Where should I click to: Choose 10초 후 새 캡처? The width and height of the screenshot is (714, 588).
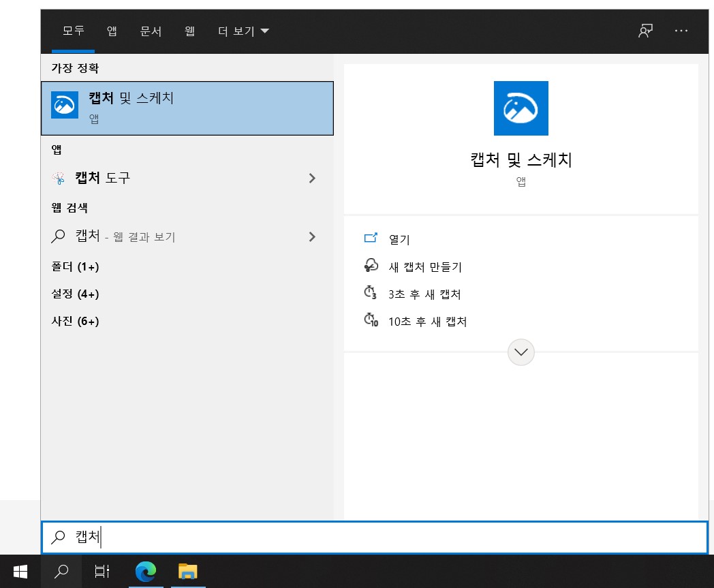(428, 322)
